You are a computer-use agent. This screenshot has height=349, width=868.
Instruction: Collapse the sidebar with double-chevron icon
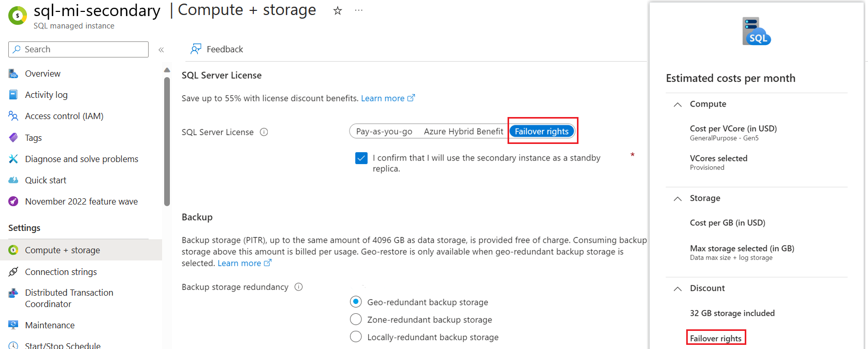pos(161,50)
